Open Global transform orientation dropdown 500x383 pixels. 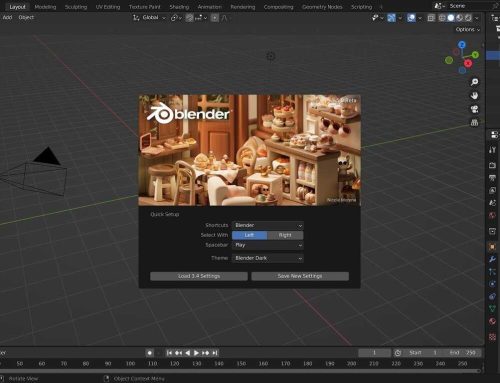click(x=149, y=18)
